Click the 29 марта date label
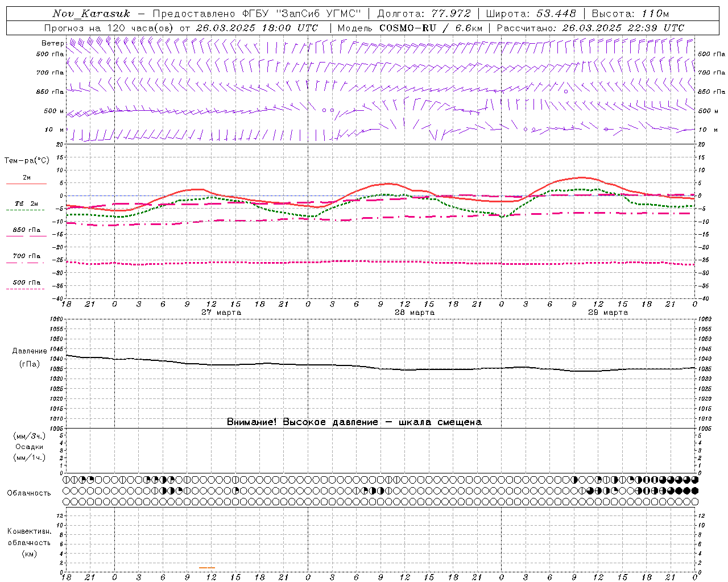728x582 pixels. [608, 313]
